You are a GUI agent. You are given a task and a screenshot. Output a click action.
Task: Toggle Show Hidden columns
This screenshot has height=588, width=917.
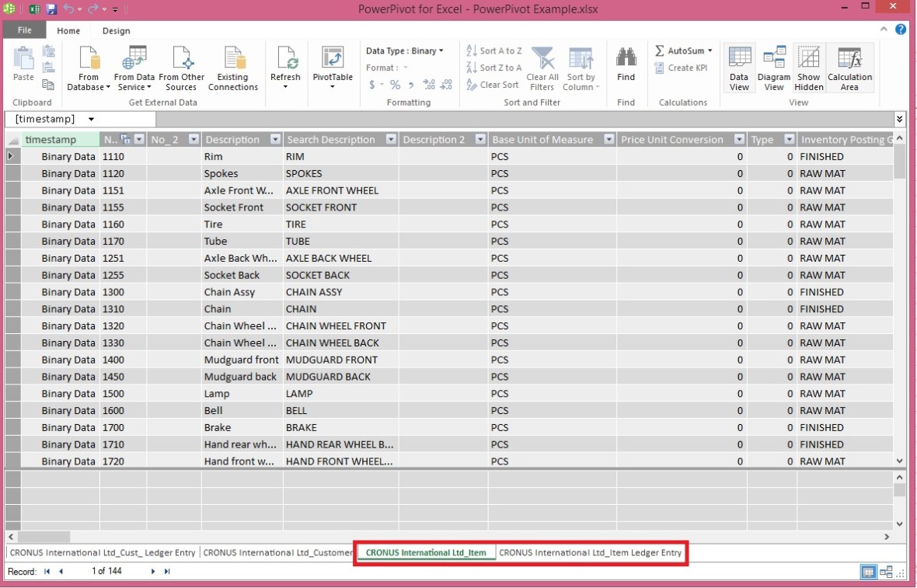click(808, 68)
